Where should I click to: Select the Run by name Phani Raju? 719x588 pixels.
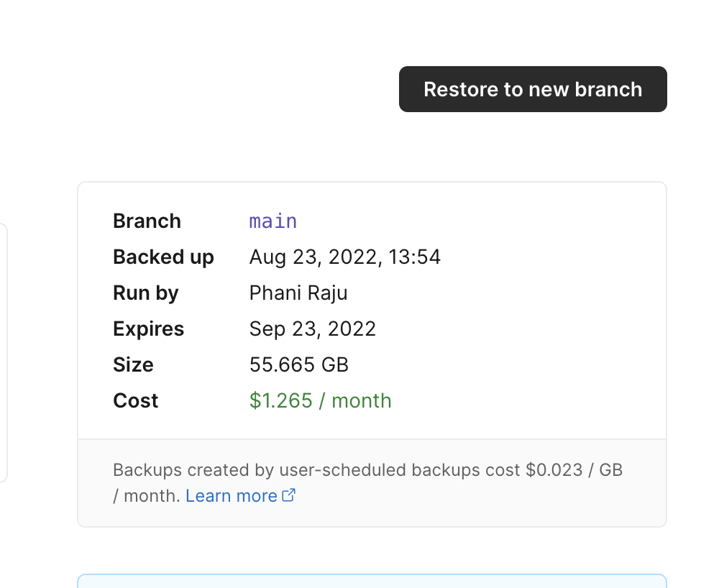click(x=298, y=293)
